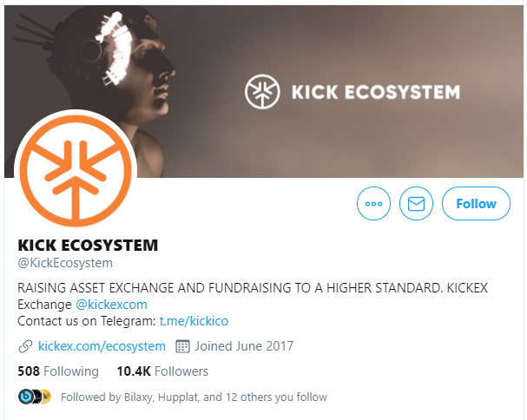Open the More options ellipsis button

coord(374,204)
